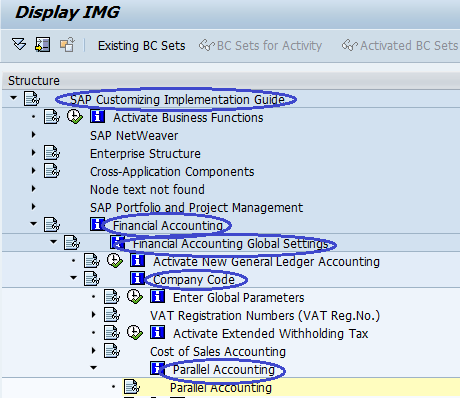Click BC Sets for Activity button
460x398 pixels.
click(x=260, y=46)
